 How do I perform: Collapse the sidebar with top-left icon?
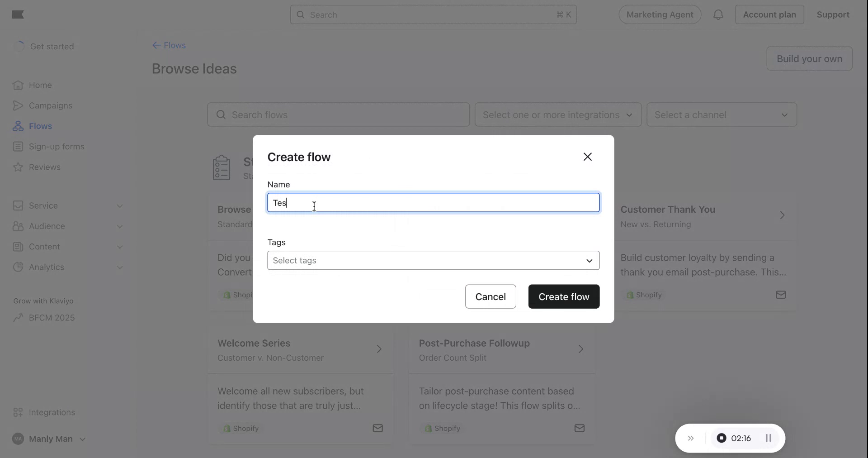pos(18,14)
